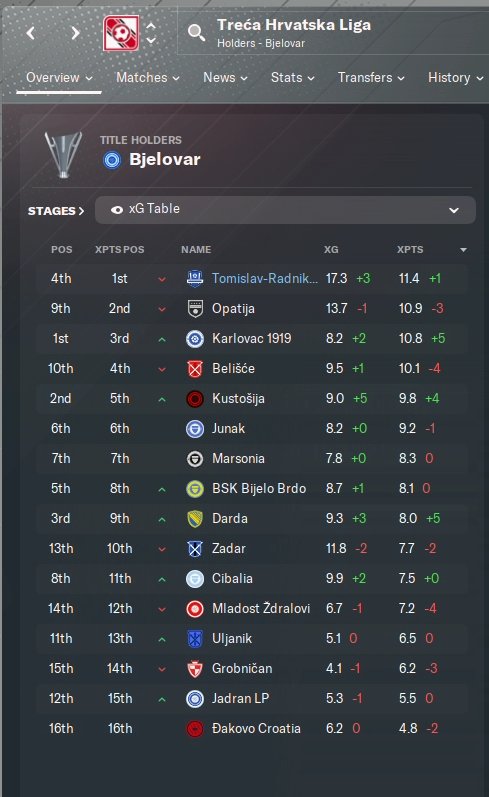Screen dimensions: 489x797
Task: Select the Karlovac 1919 table row
Action: tap(252, 339)
